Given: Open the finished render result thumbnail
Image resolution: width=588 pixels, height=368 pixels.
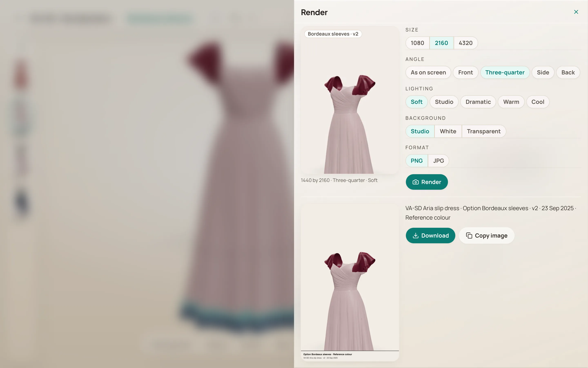Looking at the screenshot, I should (350, 282).
